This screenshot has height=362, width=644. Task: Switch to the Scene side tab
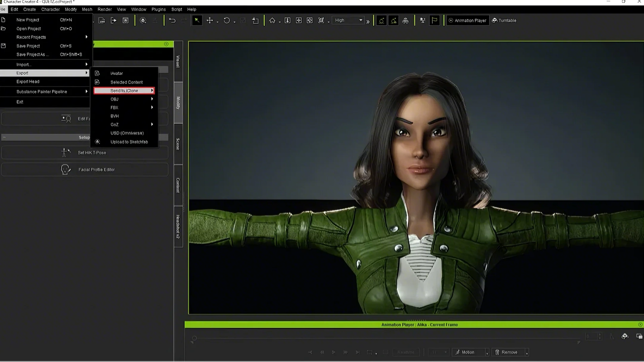point(178,144)
